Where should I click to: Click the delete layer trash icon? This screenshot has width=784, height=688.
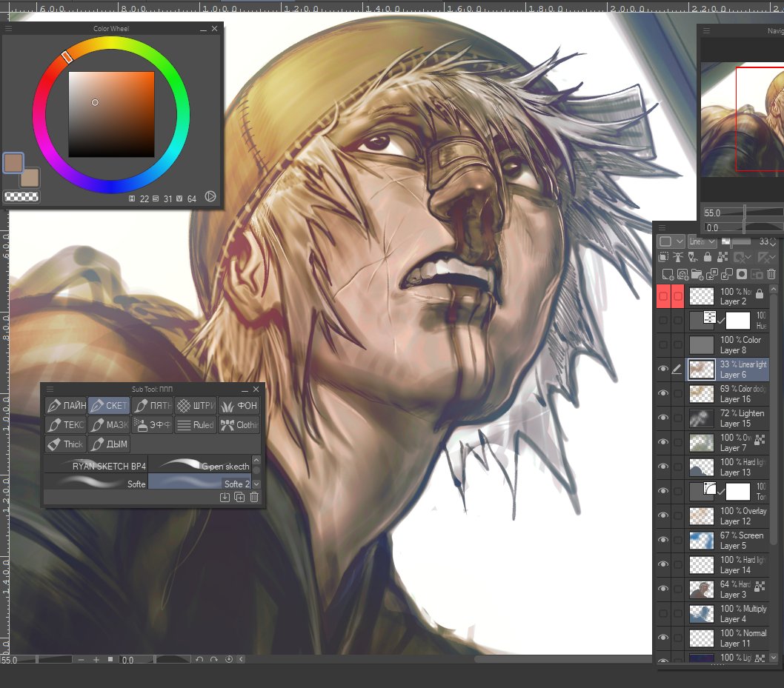[x=771, y=274]
